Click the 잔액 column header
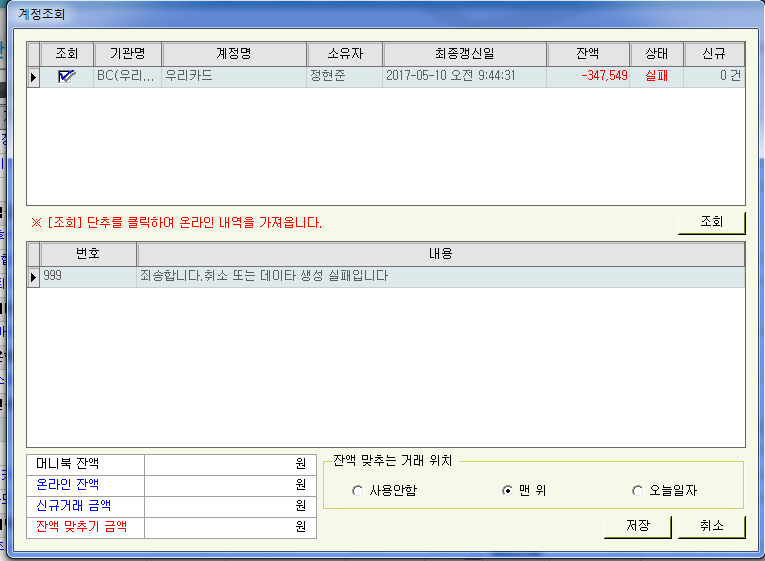Viewport: 765px width, 561px height. point(588,54)
